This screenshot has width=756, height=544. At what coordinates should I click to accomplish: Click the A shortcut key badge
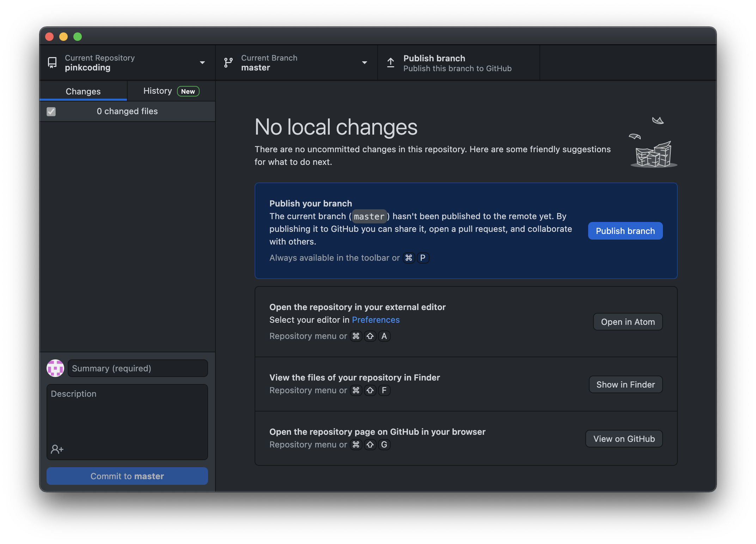click(x=384, y=336)
